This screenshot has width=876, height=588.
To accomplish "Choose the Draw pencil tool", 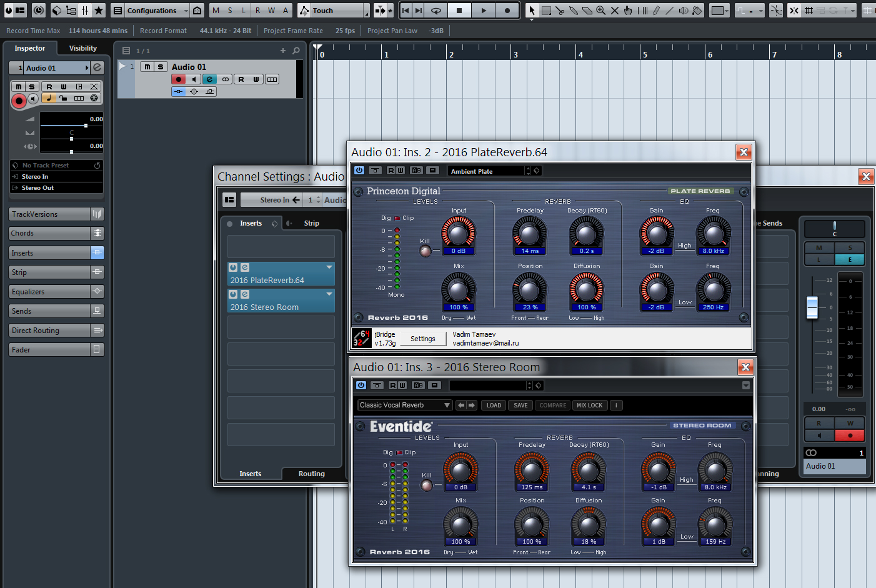I will click(656, 11).
